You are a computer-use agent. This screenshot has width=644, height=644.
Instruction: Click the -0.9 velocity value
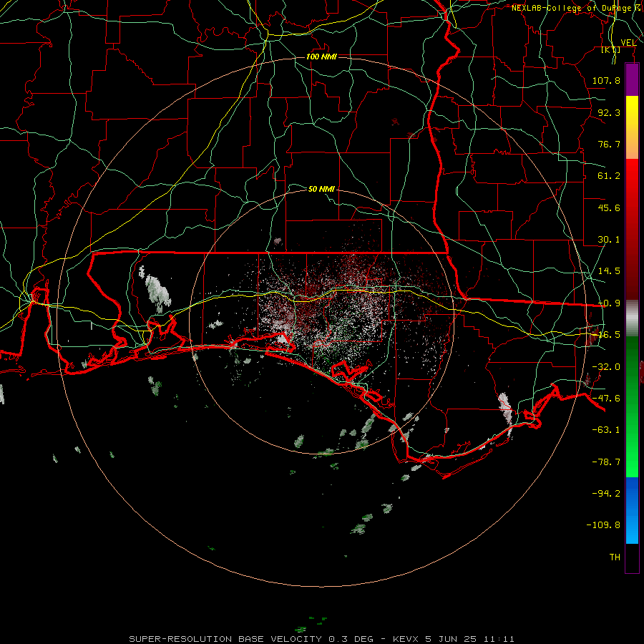click(609, 303)
